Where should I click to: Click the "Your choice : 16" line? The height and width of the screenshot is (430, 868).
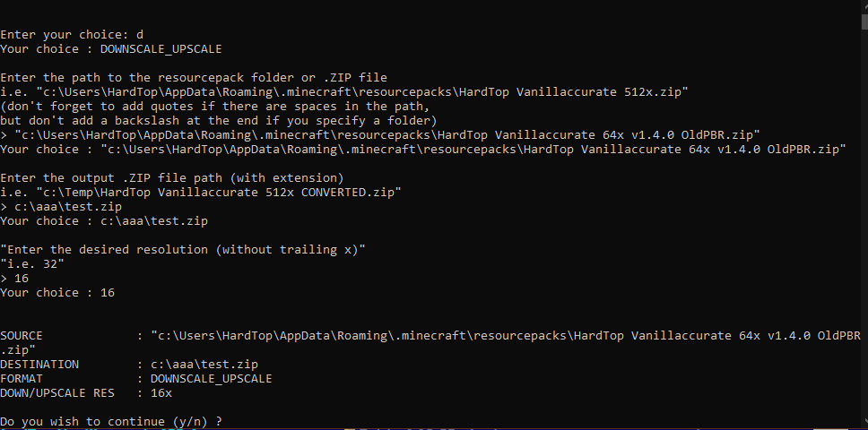click(x=57, y=292)
